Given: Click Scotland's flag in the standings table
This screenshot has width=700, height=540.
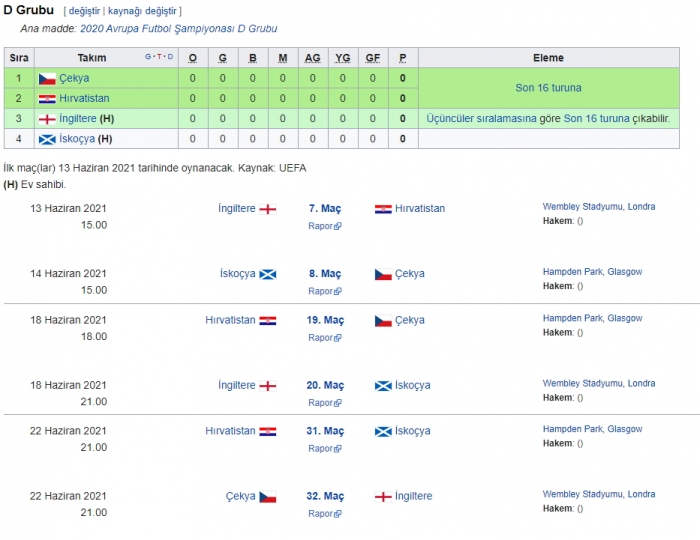Looking at the screenshot, I should pos(47,138).
